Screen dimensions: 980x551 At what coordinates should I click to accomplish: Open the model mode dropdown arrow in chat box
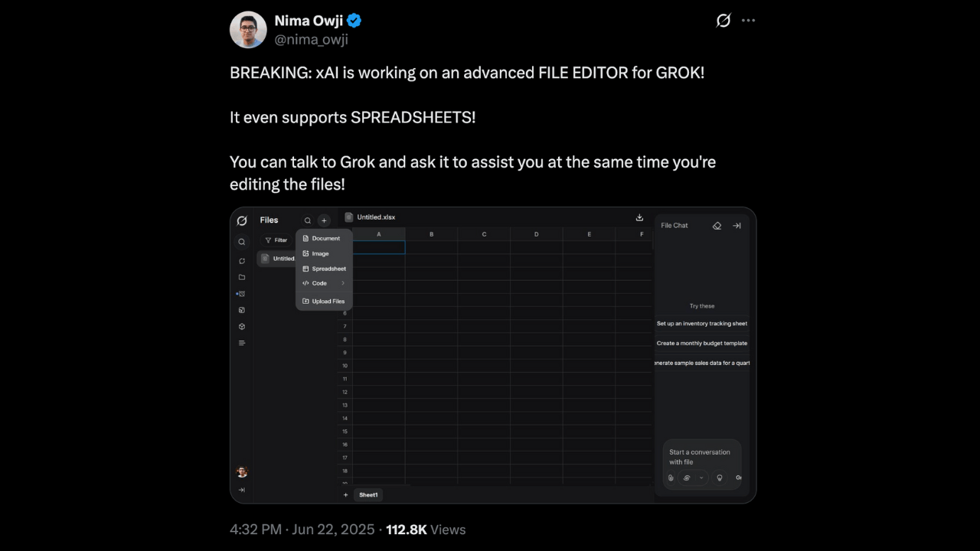[701, 478]
